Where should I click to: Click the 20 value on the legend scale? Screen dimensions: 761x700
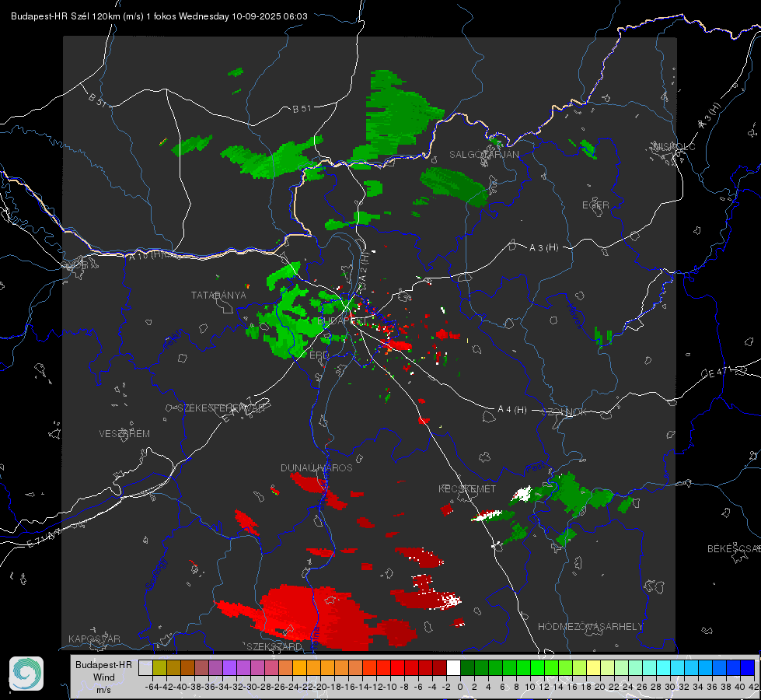pyautogui.click(x=600, y=687)
